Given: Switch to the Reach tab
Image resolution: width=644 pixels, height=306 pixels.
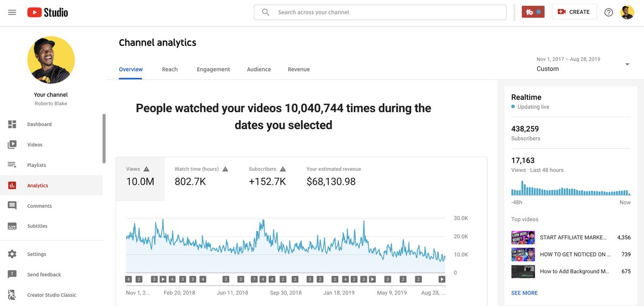Looking at the screenshot, I should pyautogui.click(x=170, y=69).
